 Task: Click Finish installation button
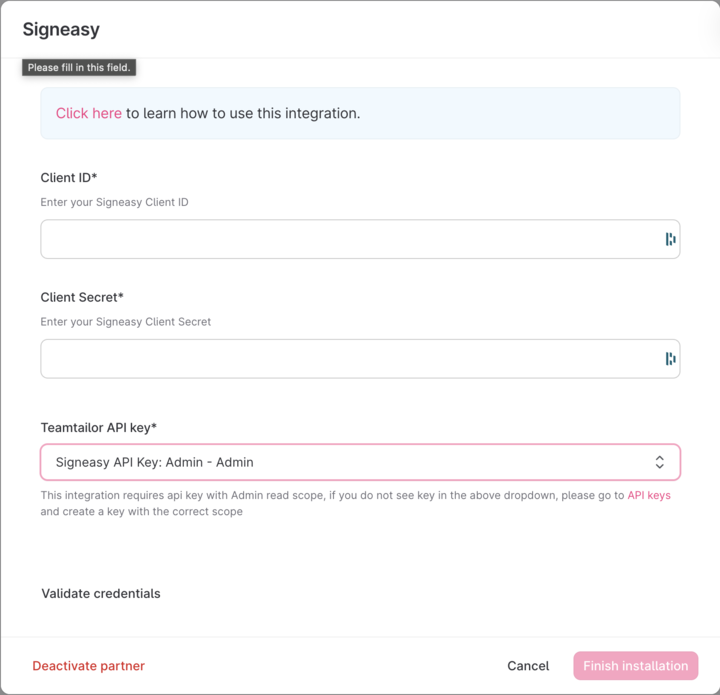[x=636, y=666]
